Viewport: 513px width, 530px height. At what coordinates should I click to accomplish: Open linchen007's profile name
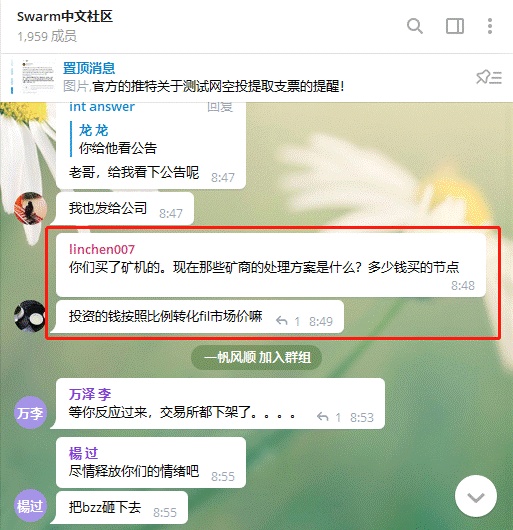click(102, 249)
